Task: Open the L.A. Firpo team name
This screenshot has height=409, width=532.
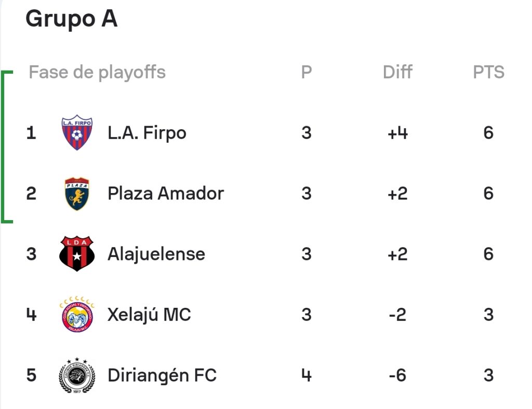Action: pos(147,133)
